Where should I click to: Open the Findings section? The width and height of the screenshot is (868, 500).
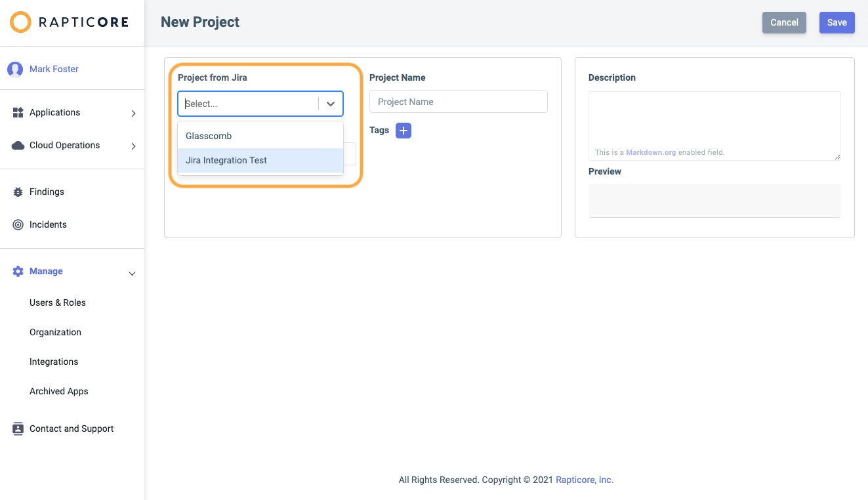point(47,192)
